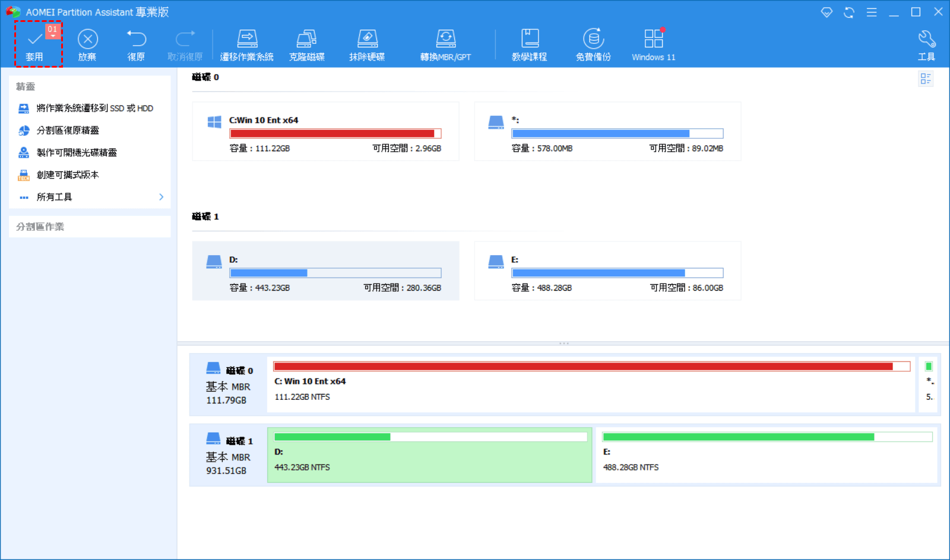Launch the 克隆磁碟 disk clone tool
Viewport: 950px width, 560px height.
click(x=307, y=45)
